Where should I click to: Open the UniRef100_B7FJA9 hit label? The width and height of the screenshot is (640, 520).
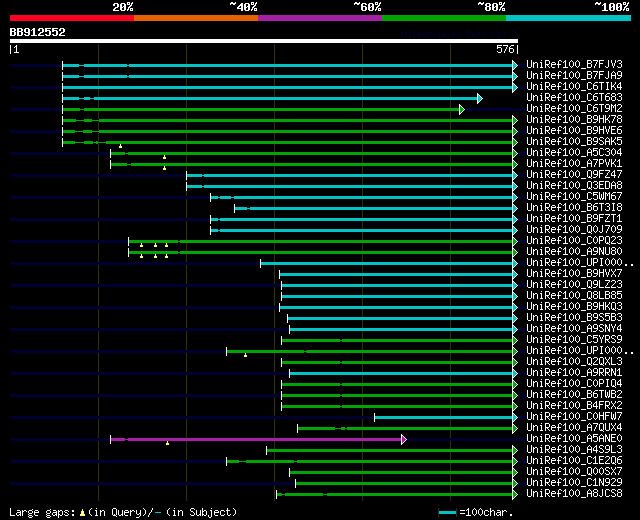point(574,76)
